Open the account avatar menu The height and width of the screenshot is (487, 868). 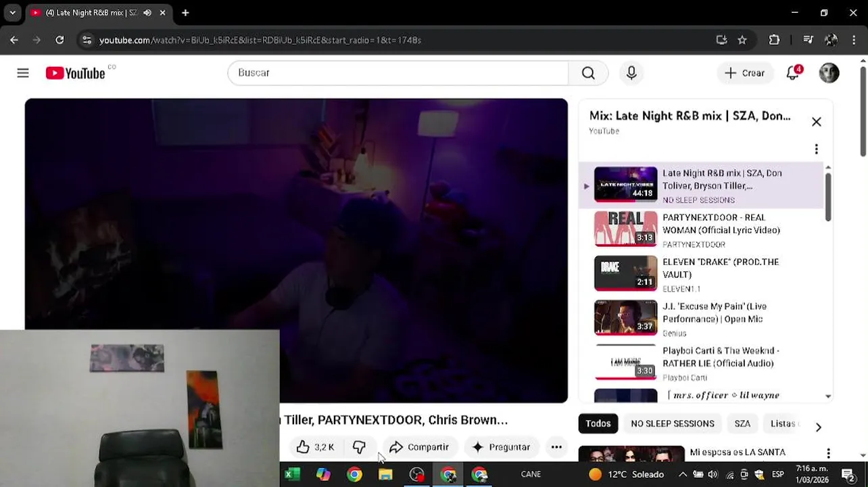pos(829,73)
